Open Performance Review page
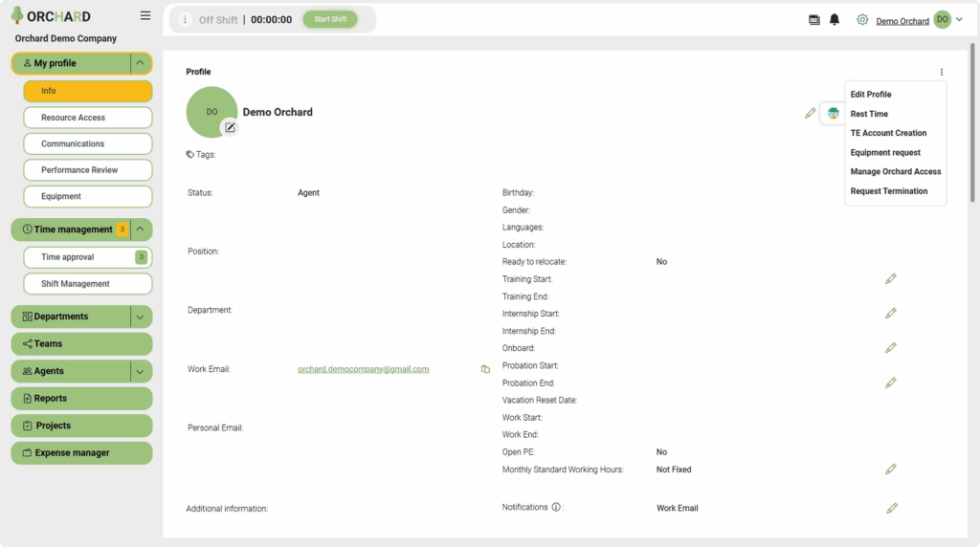980x547 pixels. point(87,170)
